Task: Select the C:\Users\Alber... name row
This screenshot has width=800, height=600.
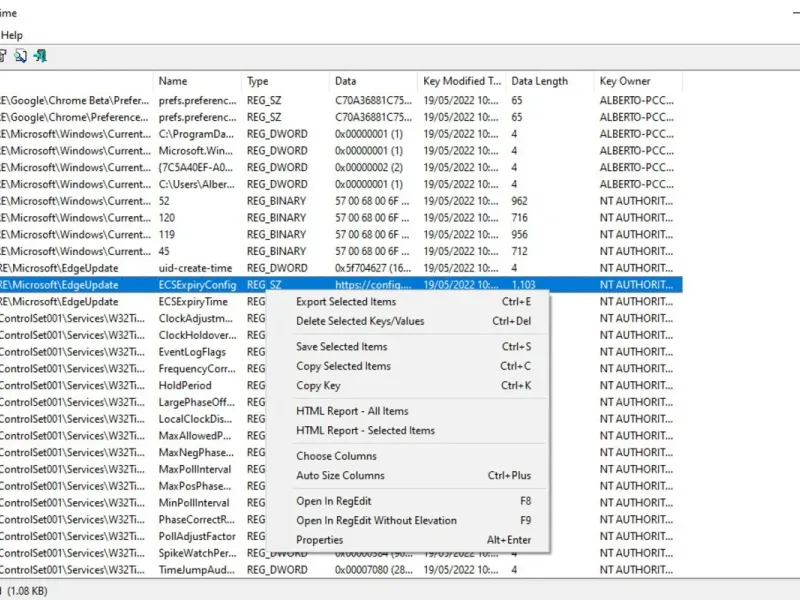Action: [341, 184]
